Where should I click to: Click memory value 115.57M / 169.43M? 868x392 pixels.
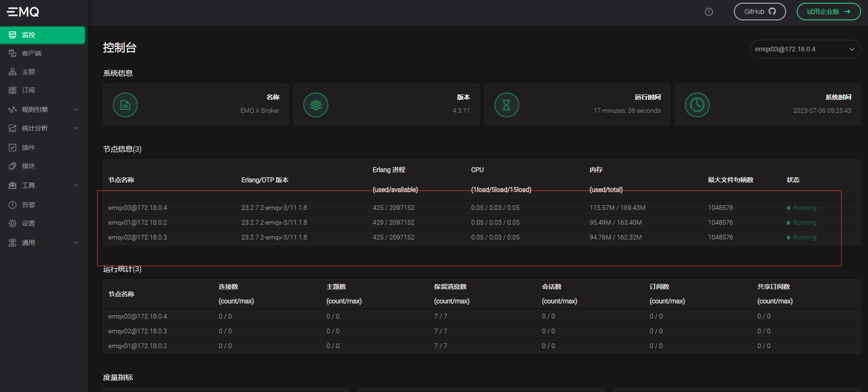[617, 208]
